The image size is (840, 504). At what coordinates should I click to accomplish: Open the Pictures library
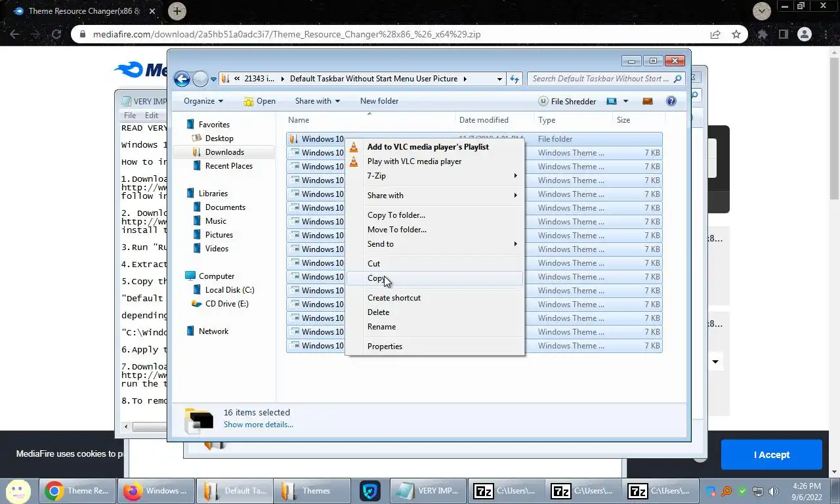[x=219, y=235]
